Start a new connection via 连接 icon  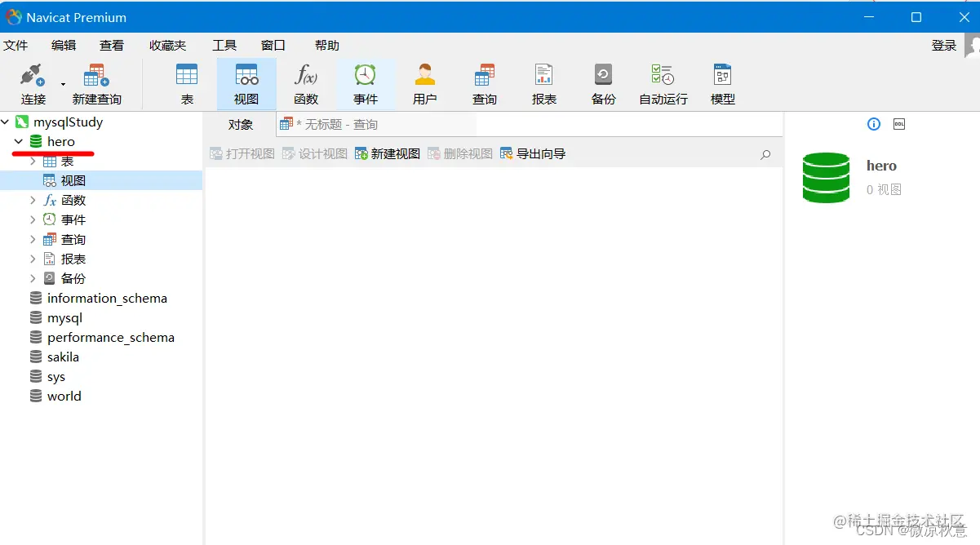33,82
